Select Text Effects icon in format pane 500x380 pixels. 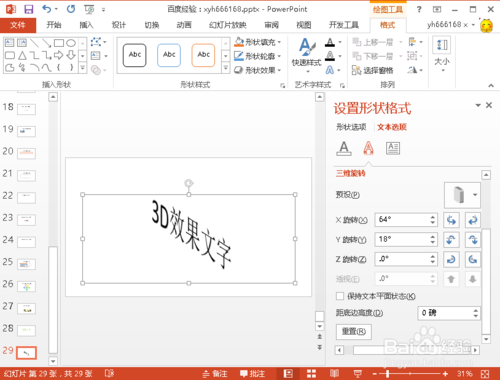click(368, 148)
